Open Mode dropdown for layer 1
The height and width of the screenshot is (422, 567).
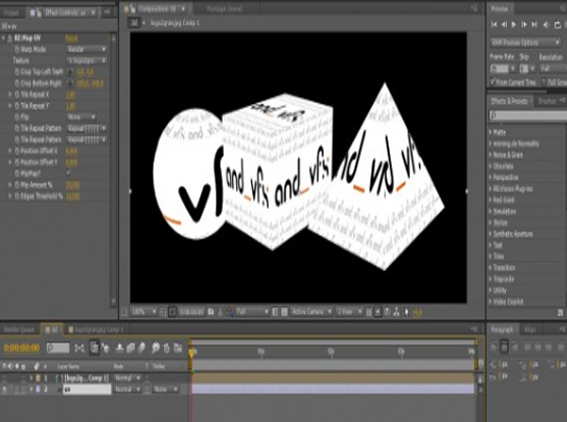tap(127, 378)
